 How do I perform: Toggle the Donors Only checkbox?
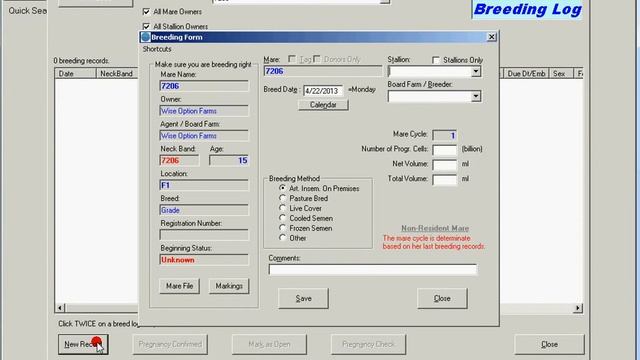tap(317, 59)
